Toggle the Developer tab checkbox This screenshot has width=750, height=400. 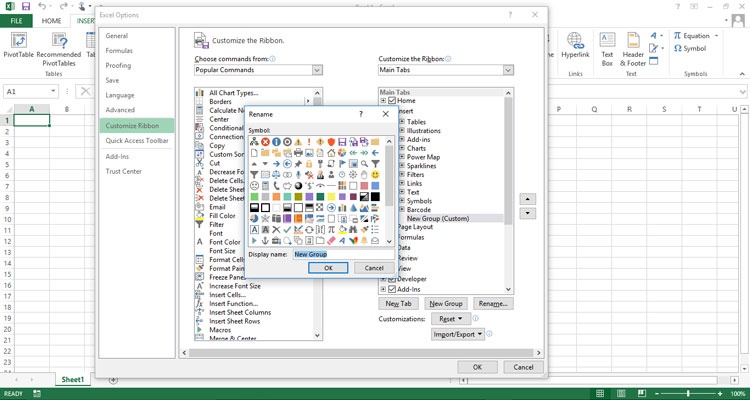(x=392, y=279)
